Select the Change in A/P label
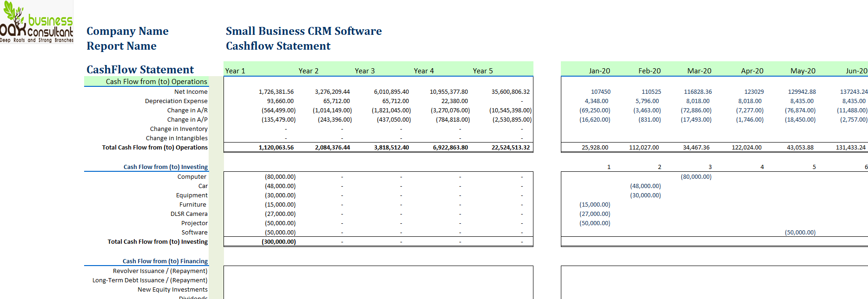868x299 pixels. pos(187,120)
